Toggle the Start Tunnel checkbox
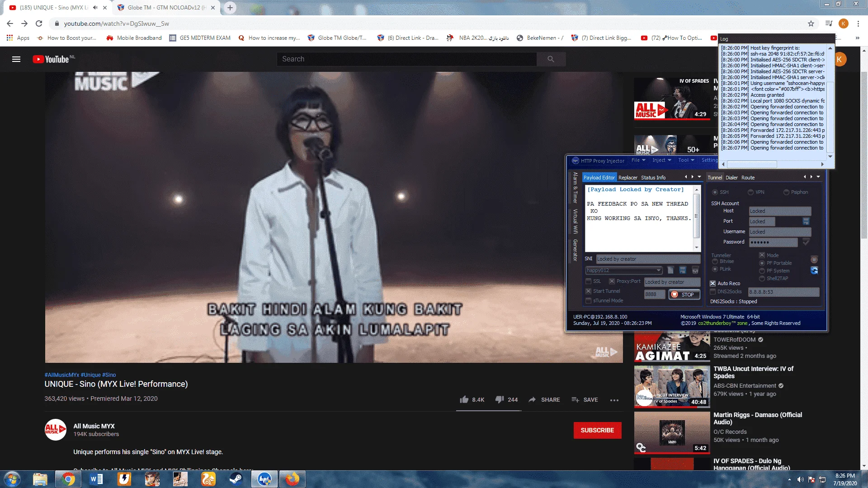 tap(589, 291)
